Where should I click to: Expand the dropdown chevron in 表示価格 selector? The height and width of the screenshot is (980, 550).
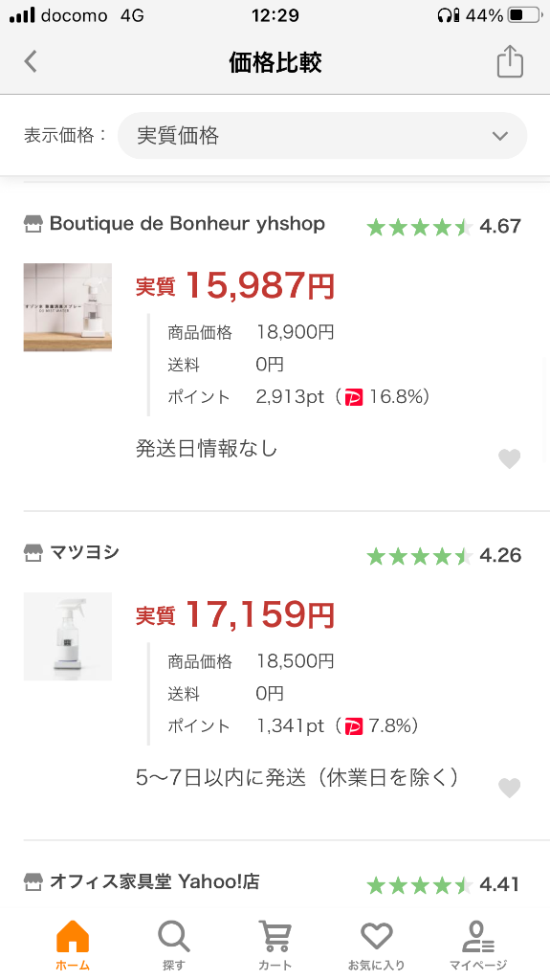(500, 136)
